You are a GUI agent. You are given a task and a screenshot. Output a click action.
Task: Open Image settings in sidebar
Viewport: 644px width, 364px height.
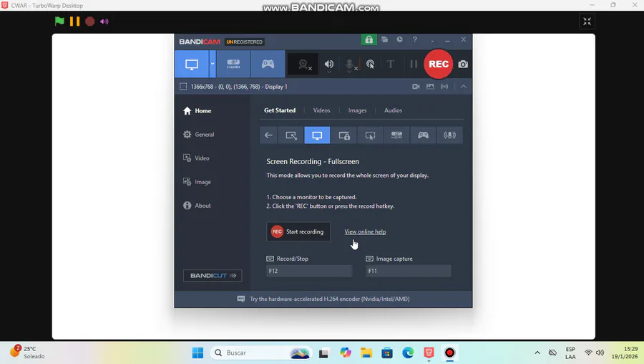[x=197, y=182]
